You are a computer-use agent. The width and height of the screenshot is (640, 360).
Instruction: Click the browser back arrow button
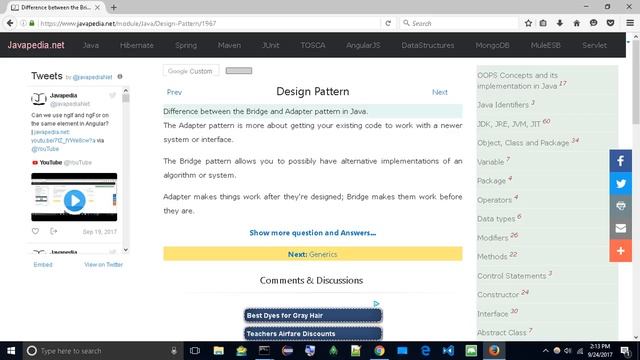[x=10, y=23]
